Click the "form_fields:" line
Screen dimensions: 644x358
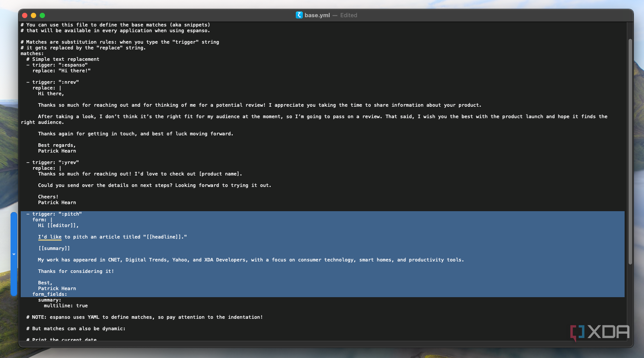pos(50,294)
